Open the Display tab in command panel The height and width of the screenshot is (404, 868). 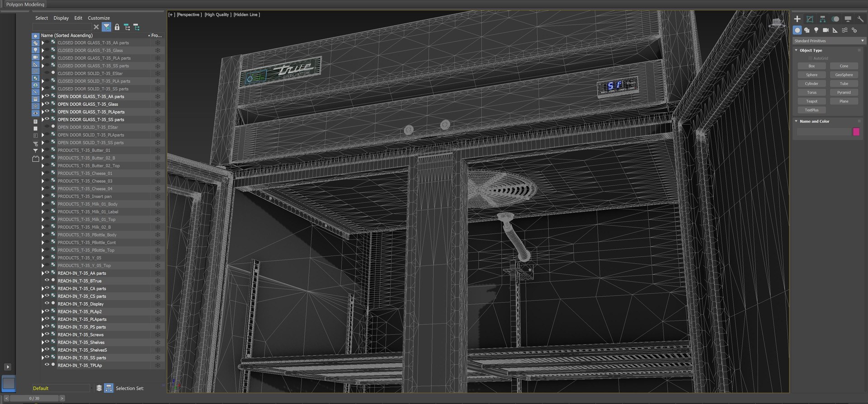tap(848, 19)
